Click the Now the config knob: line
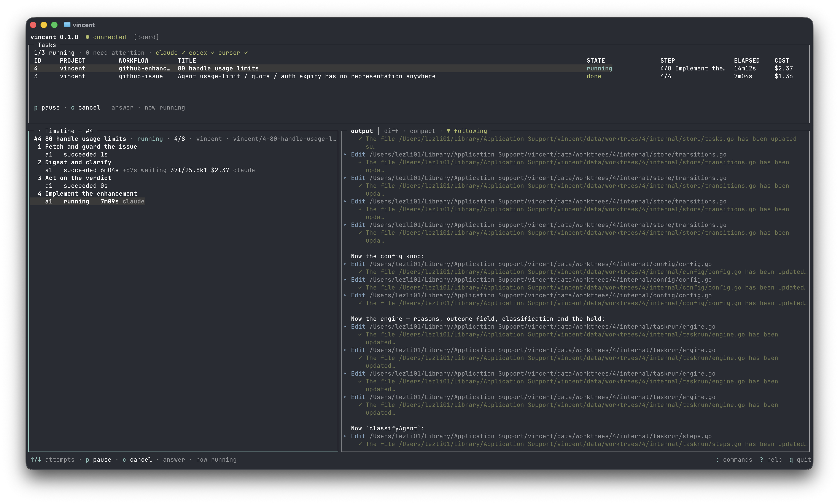Image resolution: width=839 pixels, height=504 pixels. (x=387, y=256)
